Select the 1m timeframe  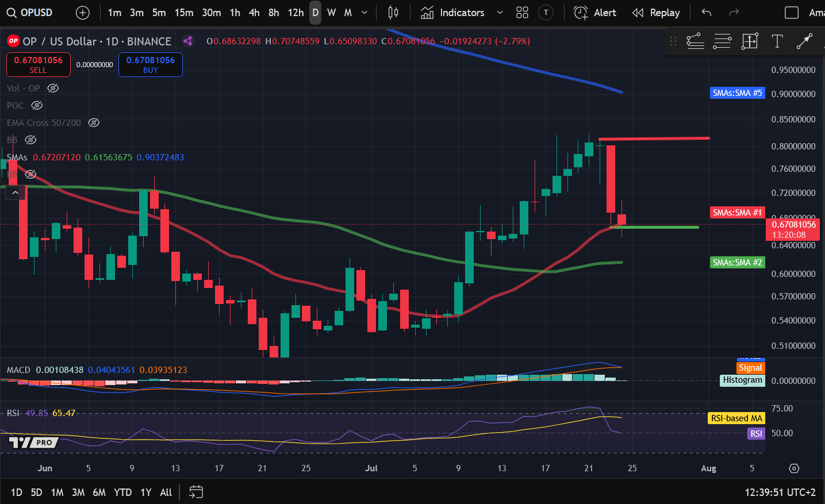[114, 13]
